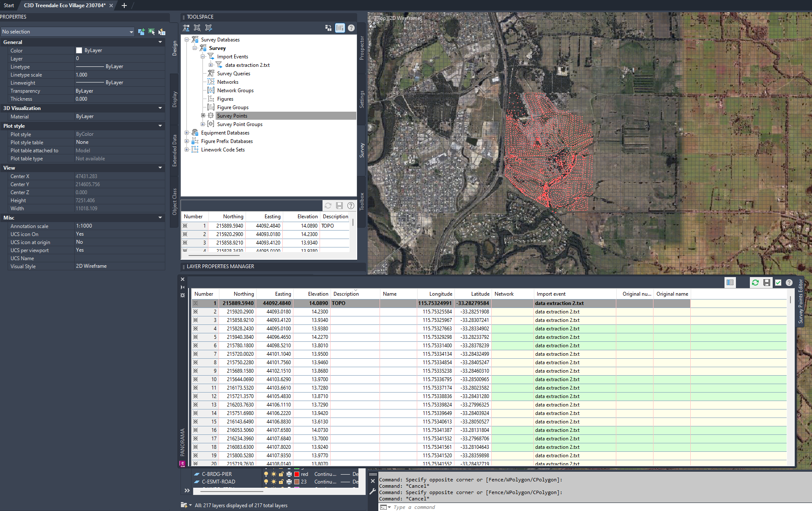The width and height of the screenshot is (812, 511).
Task: Refresh the Survey Points Editor panel
Action: 755,283
